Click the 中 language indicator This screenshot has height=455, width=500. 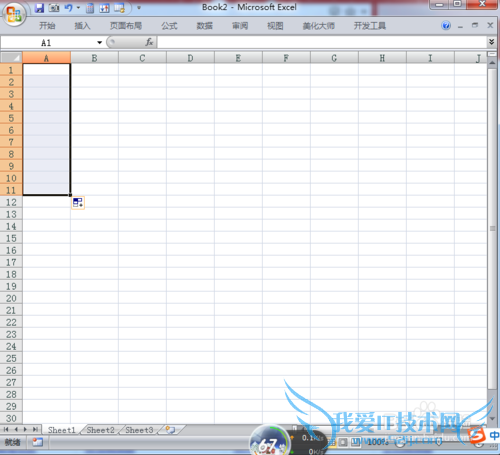(494, 435)
